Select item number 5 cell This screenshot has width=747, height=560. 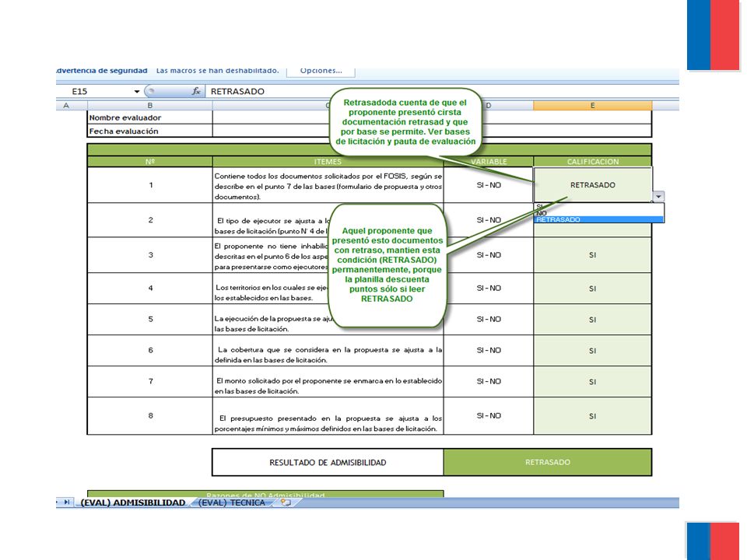point(150,319)
